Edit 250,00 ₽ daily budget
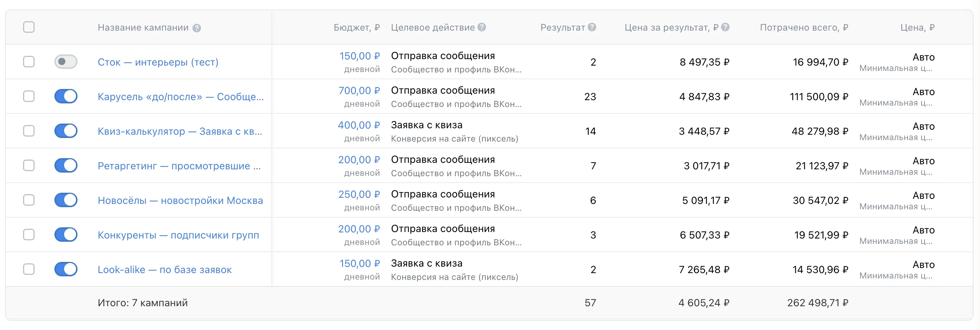The image size is (980, 330). [359, 195]
